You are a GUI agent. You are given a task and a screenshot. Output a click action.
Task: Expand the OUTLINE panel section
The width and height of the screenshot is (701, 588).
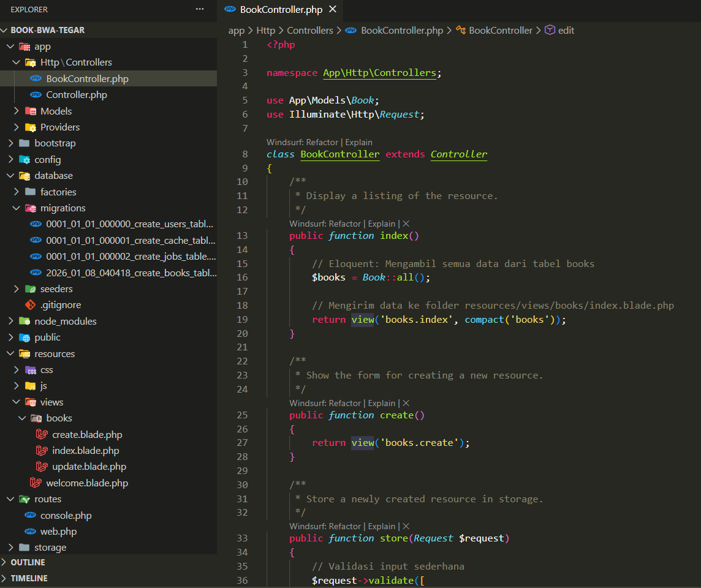coord(28,562)
